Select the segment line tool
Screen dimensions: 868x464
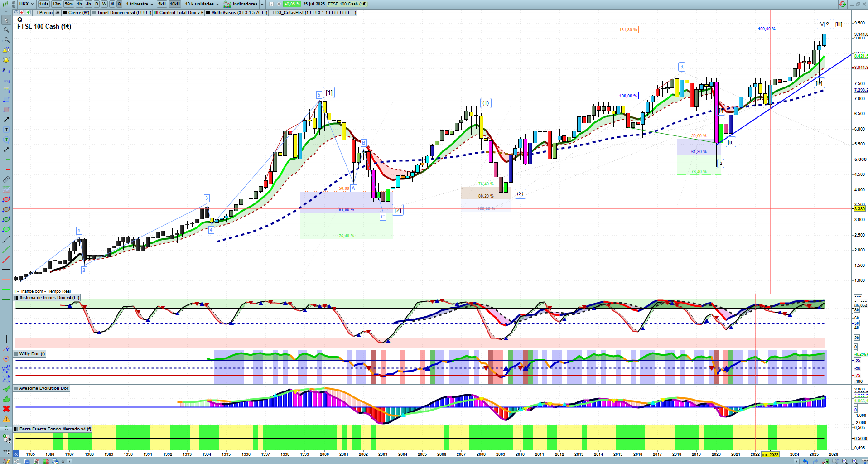pyautogui.click(x=6, y=150)
